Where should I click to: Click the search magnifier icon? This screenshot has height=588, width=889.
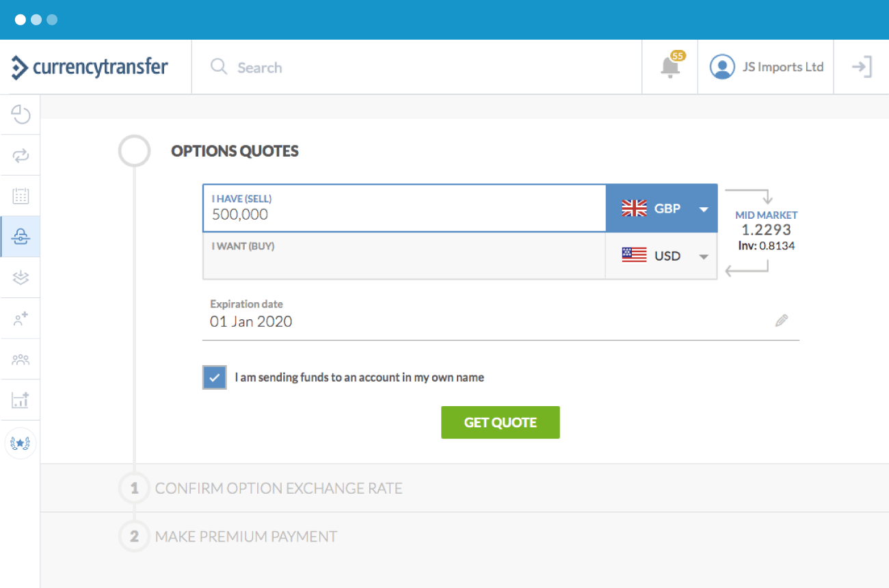tap(219, 67)
